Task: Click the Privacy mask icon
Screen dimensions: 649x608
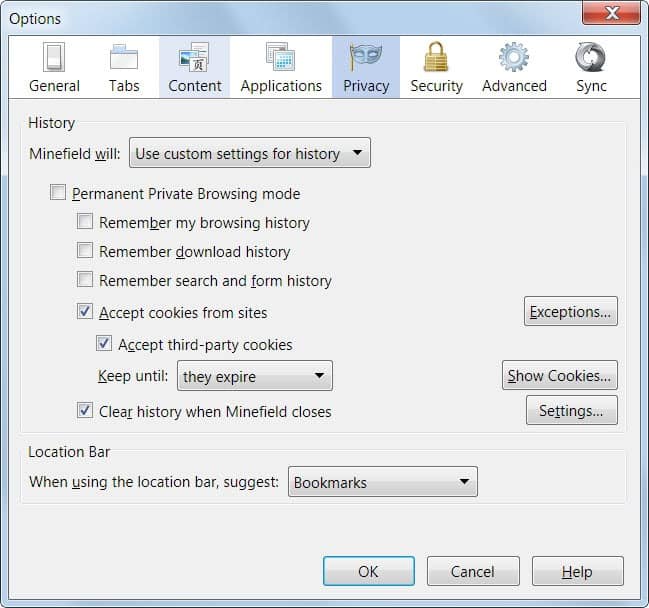Action: coord(365,57)
